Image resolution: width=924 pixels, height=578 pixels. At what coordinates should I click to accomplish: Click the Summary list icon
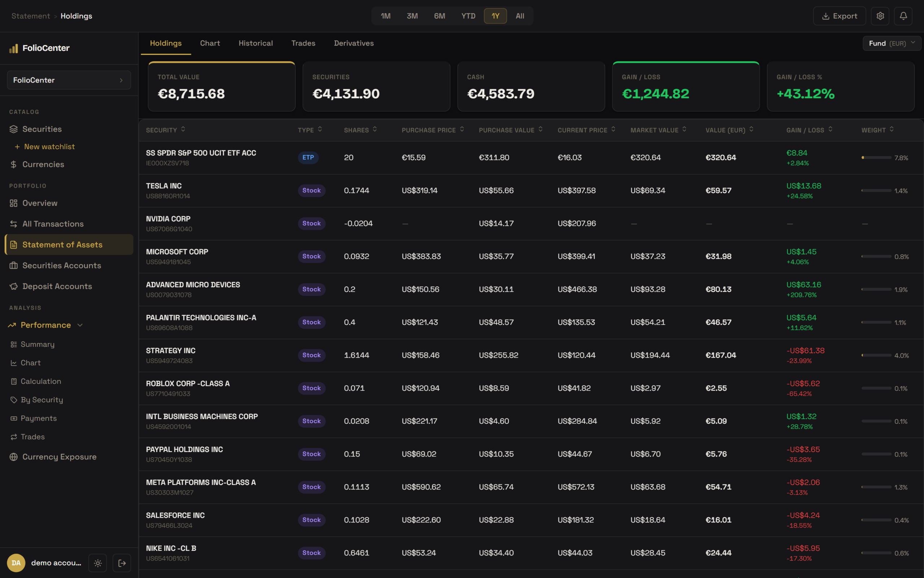[14, 344]
